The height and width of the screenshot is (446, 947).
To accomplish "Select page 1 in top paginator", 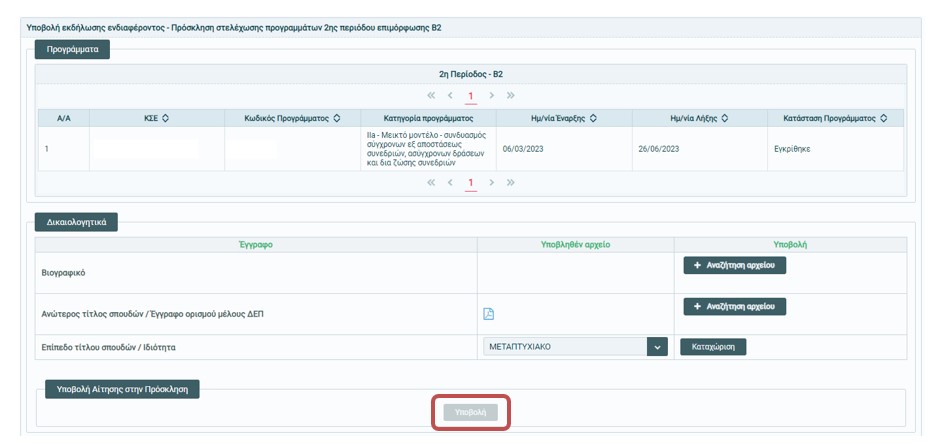I will pos(471,96).
